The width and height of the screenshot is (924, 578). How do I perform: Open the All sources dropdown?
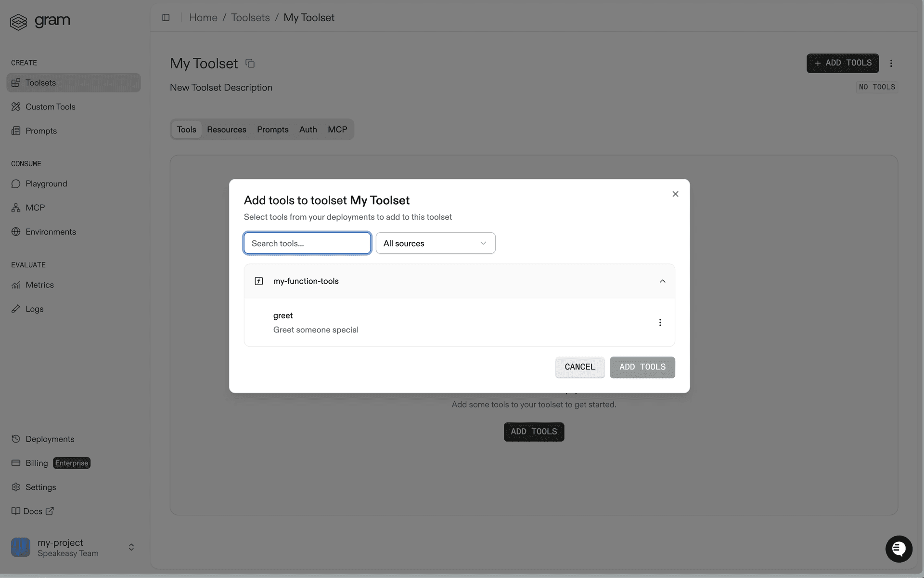click(435, 243)
